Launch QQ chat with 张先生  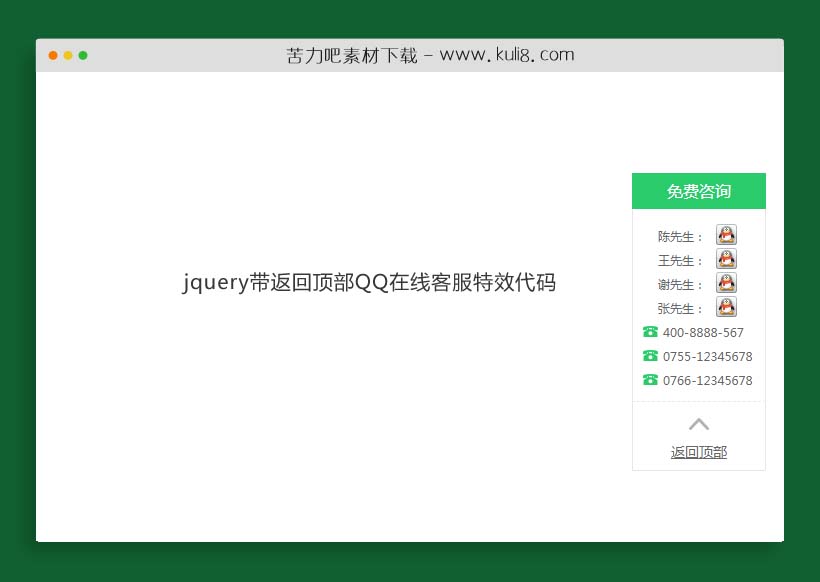[x=726, y=307]
